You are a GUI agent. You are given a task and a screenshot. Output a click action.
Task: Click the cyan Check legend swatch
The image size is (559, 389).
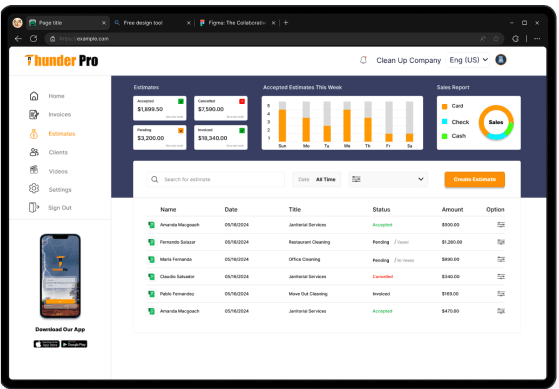[445, 122]
